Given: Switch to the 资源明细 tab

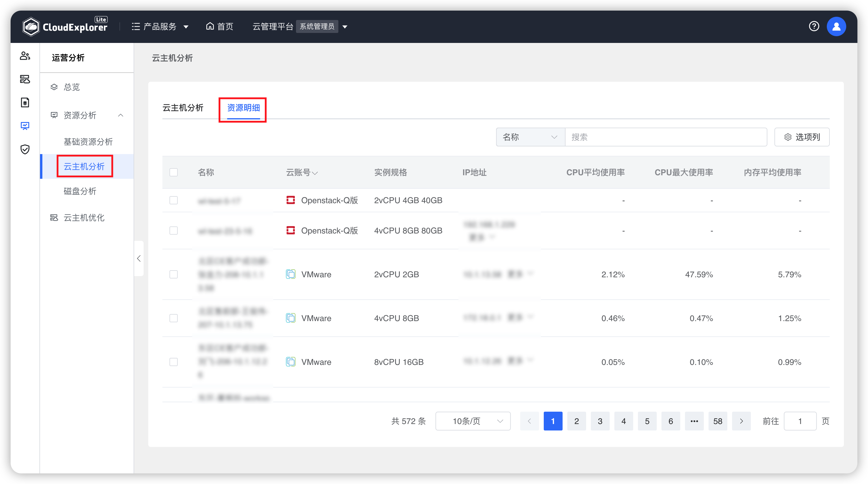Looking at the screenshot, I should [243, 108].
